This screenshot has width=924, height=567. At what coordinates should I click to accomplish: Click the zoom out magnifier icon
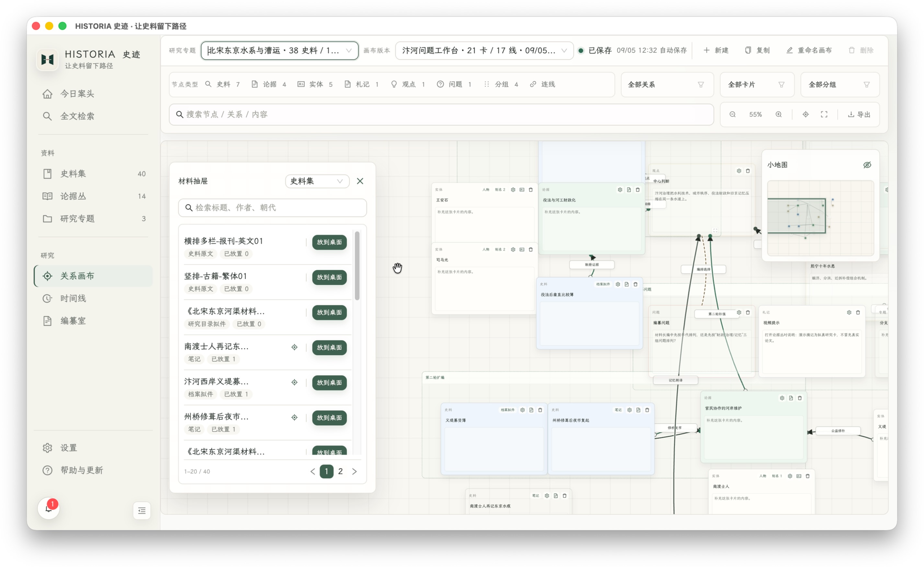point(733,114)
